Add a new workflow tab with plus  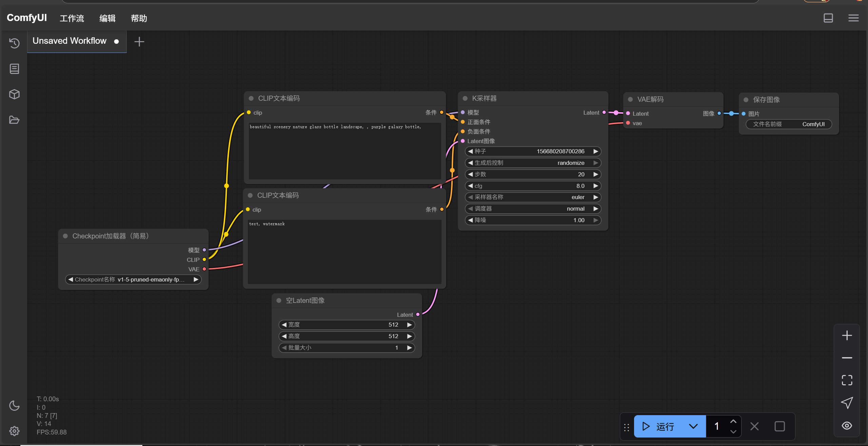tap(139, 42)
